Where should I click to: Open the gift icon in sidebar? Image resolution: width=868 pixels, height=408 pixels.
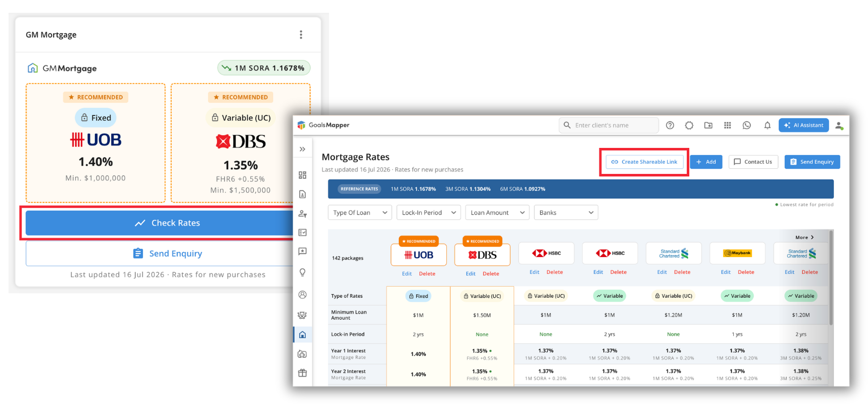pos(302,373)
